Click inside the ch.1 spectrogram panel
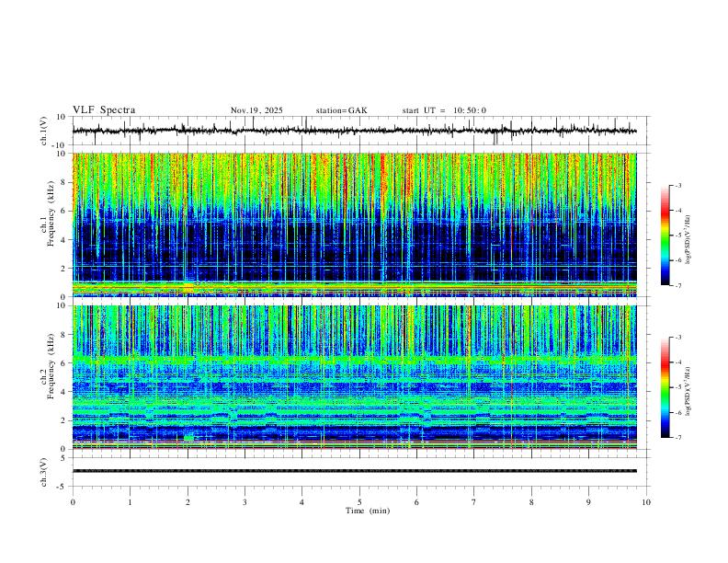This screenshot has width=728, height=563. point(354,224)
